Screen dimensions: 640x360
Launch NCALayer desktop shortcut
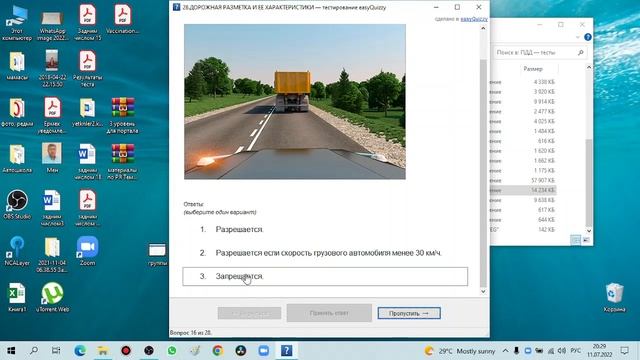point(17,251)
